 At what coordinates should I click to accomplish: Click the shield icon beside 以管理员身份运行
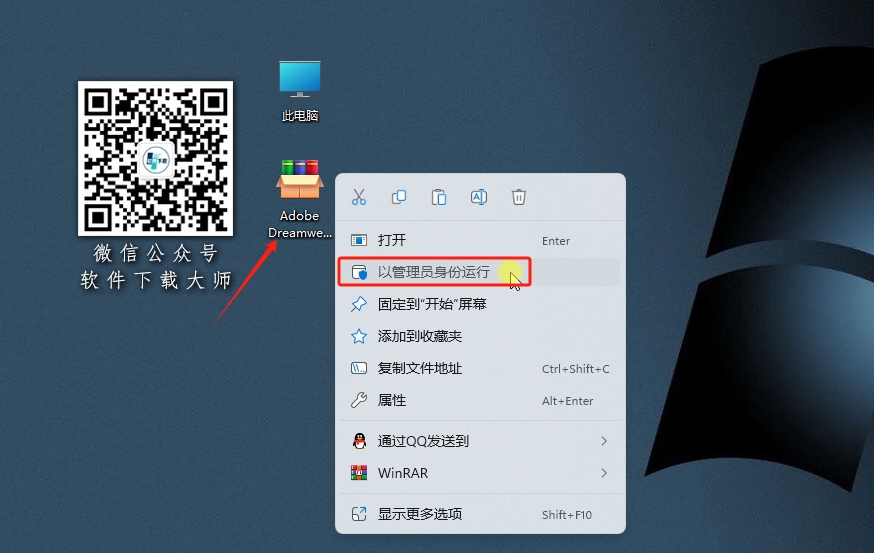360,272
